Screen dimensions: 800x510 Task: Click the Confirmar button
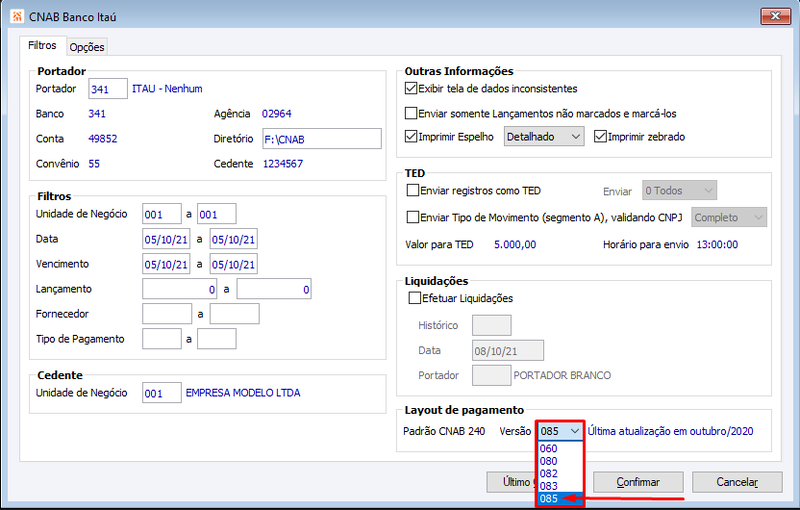click(x=638, y=482)
